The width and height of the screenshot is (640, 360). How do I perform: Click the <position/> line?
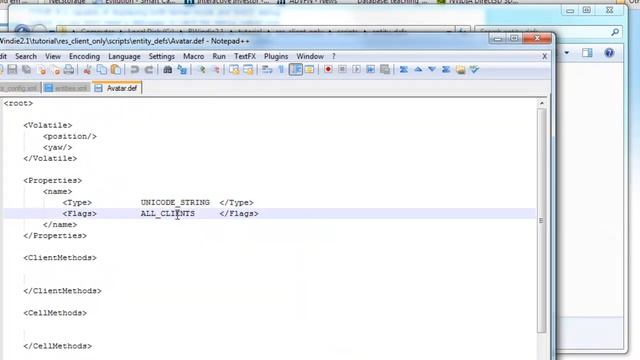70,136
